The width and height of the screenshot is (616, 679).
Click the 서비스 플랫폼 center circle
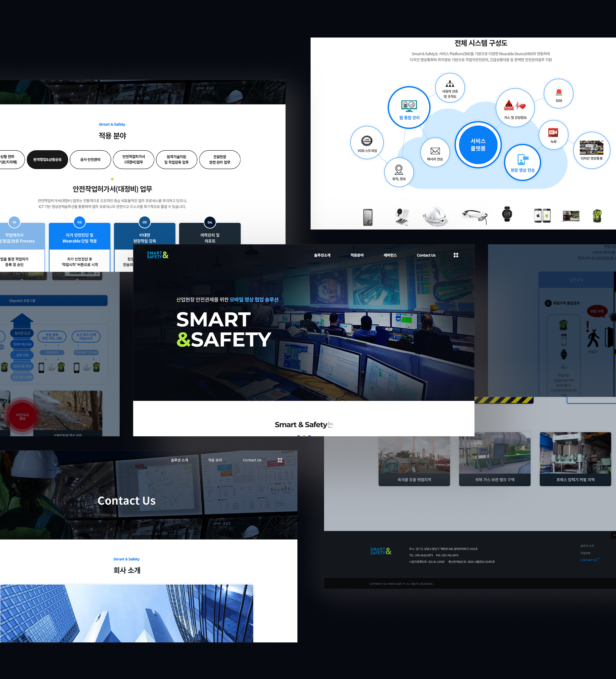click(478, 145)
